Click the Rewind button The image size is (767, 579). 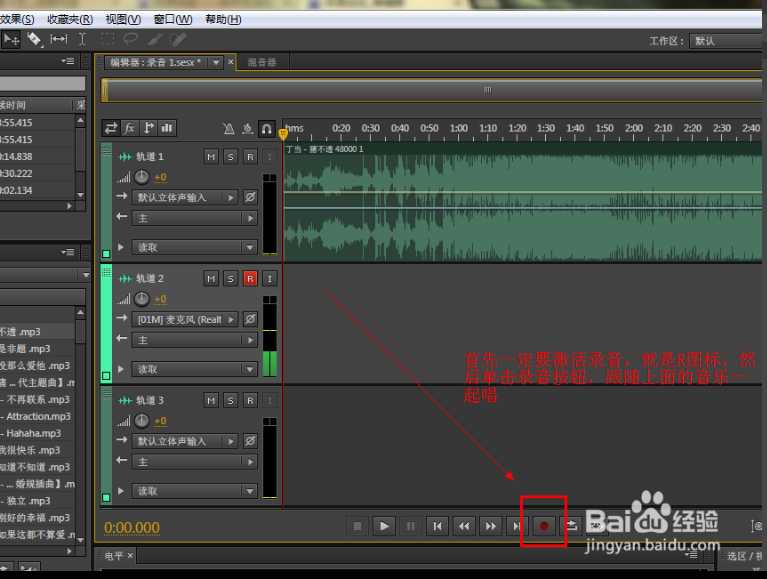[464, 526]
